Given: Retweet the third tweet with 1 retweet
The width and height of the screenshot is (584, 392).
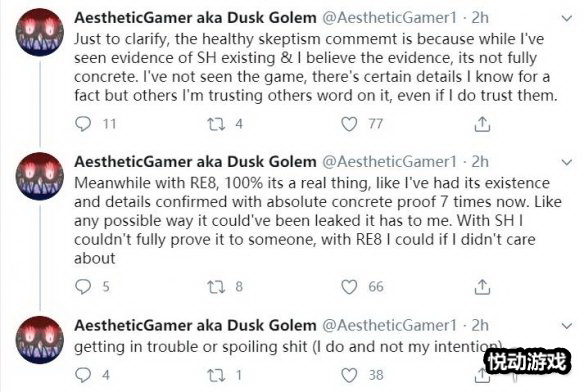Looking at the screenshot, I should [216, 376].
